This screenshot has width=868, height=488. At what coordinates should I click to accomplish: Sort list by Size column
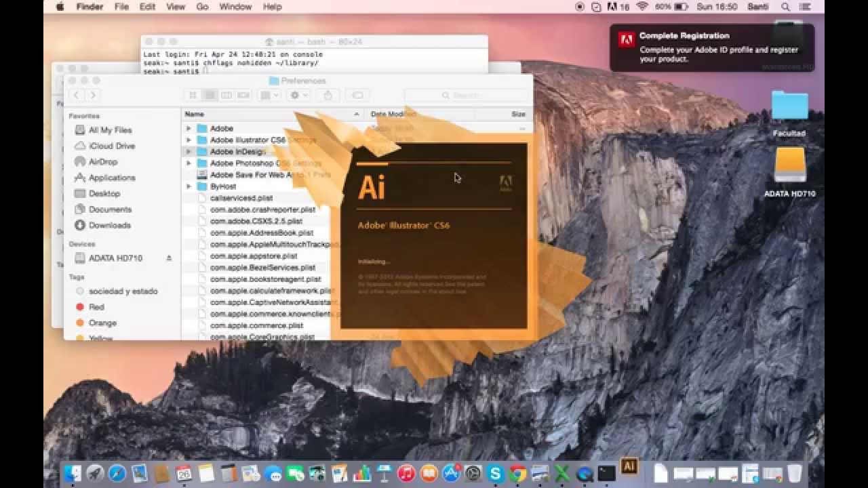[502, 114]
